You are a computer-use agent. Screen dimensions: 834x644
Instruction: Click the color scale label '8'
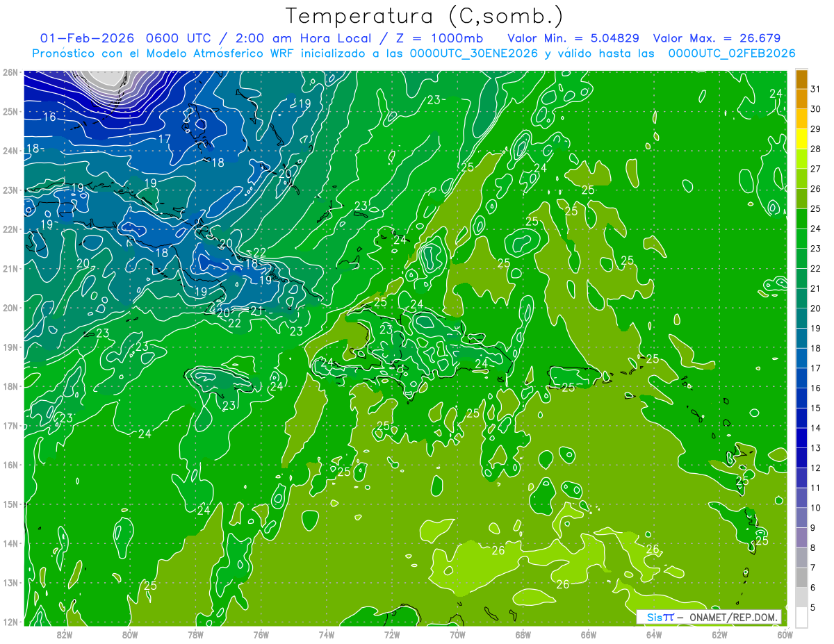coord(813,547)
